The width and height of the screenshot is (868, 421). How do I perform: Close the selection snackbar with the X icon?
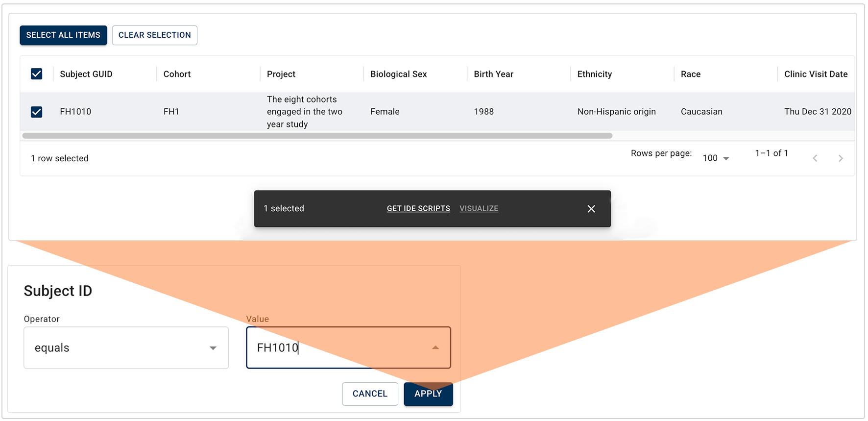pyautogui.click(x=591, y=209)
